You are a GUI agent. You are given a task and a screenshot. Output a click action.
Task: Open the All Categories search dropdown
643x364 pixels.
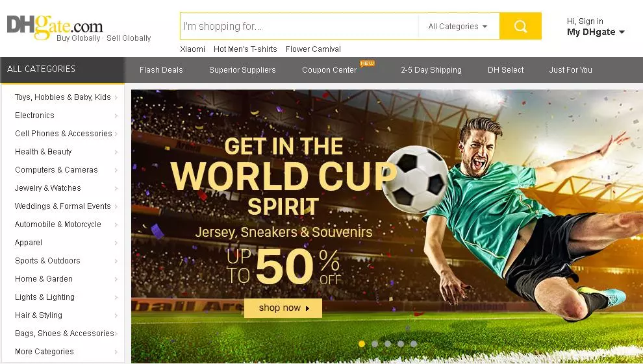tap(459, 26)
